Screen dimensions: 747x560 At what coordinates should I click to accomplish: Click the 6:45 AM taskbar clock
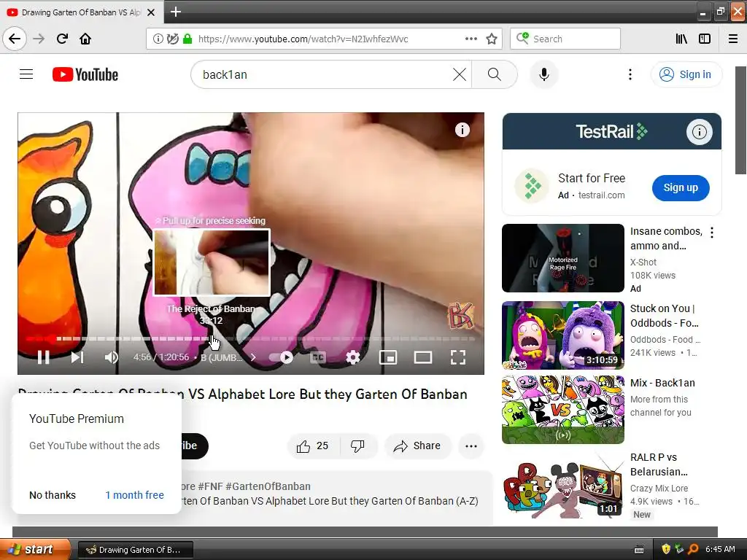(720, 549)
